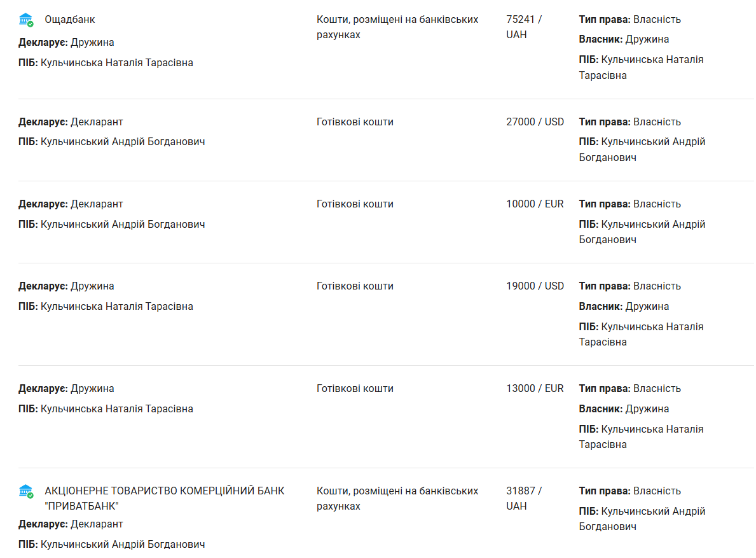Click the 13000 / EUR amount value
This screenshot has width=756, height=558.
point(535,388)
